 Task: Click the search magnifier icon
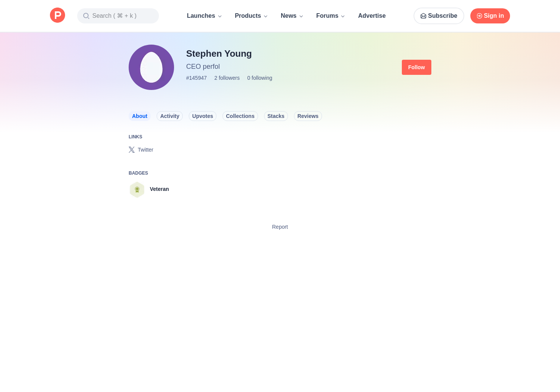[x=86, y=16]
